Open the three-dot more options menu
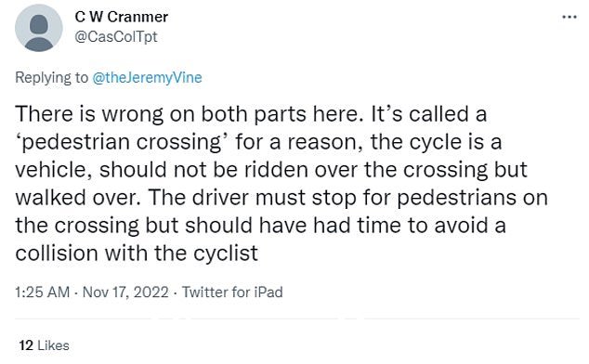This screenshot has width=589, height=364. (x=569, y=17)
